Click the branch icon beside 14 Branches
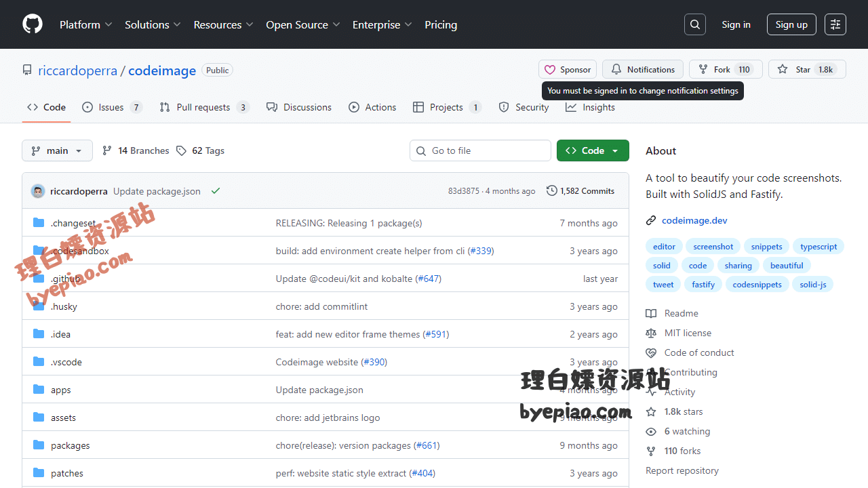 coord(107,150)
